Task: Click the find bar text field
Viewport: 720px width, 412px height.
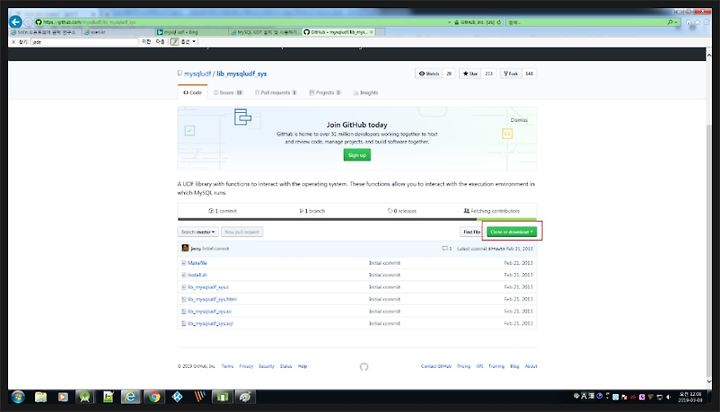Action: (84, 42)
